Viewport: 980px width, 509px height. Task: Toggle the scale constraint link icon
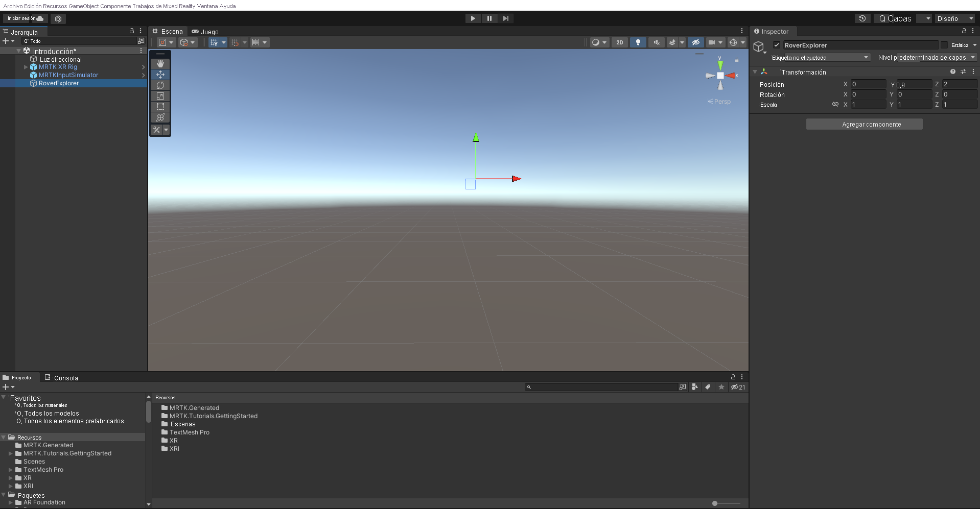pos(835,104)
